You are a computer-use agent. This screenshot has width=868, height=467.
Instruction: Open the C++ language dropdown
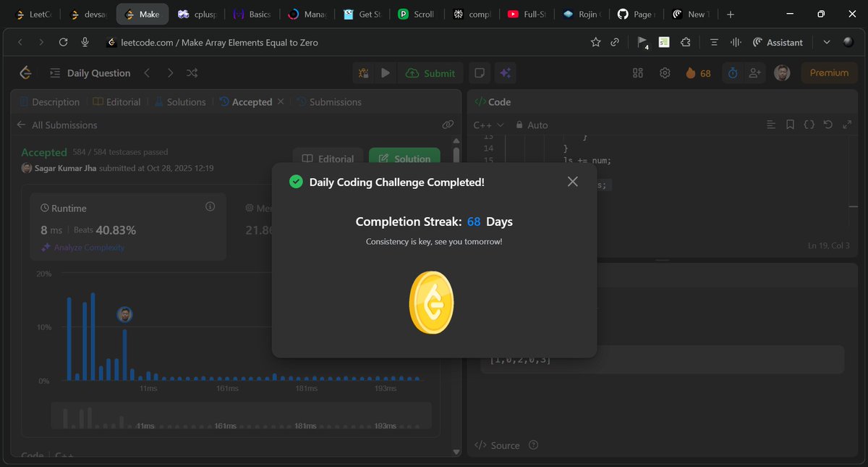click(x=489, y=125)
